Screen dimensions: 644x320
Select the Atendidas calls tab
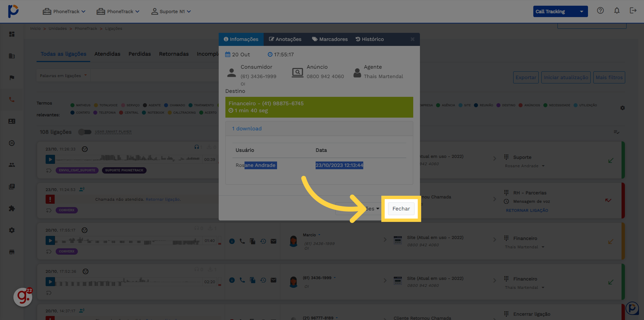coord(107,54)
